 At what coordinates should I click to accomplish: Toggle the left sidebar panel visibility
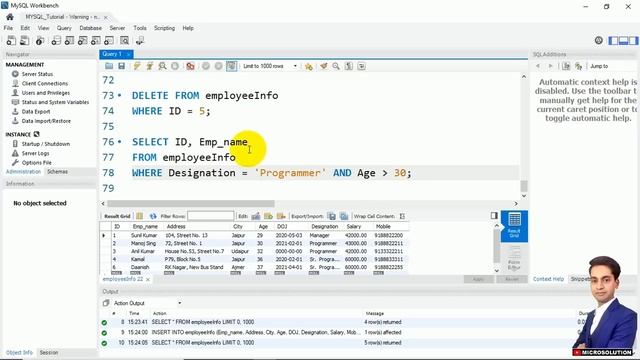[613, 40]
